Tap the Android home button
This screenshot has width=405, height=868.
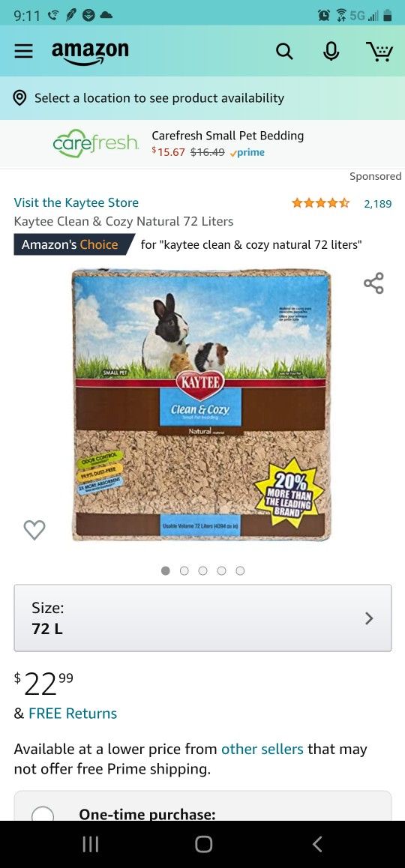(203, 844)
